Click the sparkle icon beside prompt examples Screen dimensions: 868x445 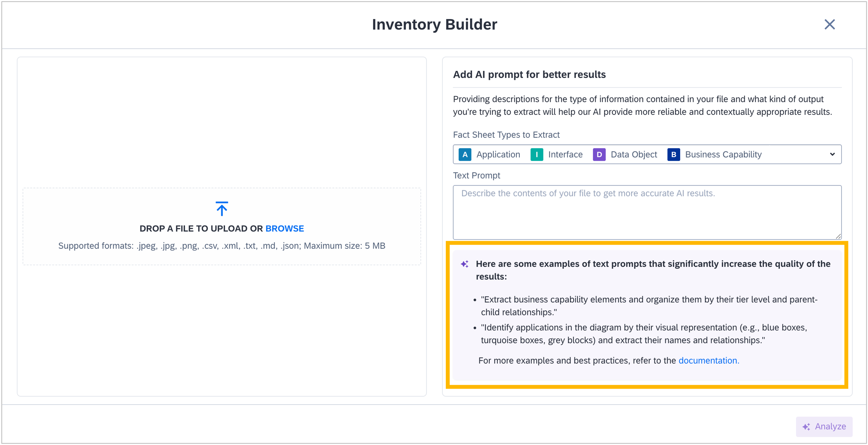click(x=465, y=264)
